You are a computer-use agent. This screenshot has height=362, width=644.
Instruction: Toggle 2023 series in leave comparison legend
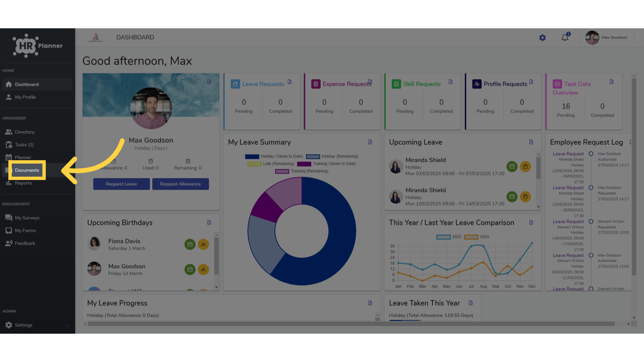449,237
